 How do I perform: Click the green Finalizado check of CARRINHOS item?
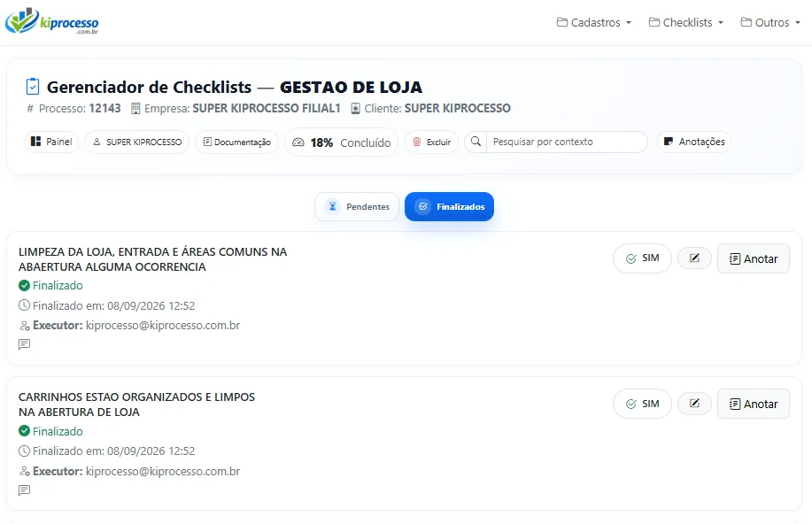point(24,431)
